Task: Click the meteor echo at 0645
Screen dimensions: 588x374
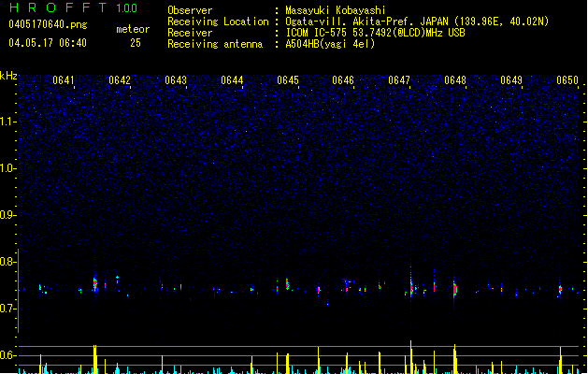Action: point(287,284)
